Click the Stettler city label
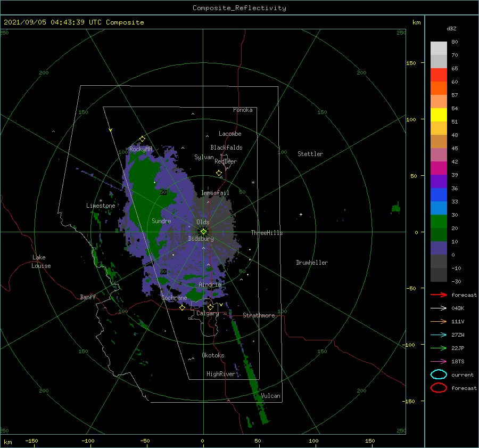Viewport: 479px width, 448px height. (x=310, y=154)
